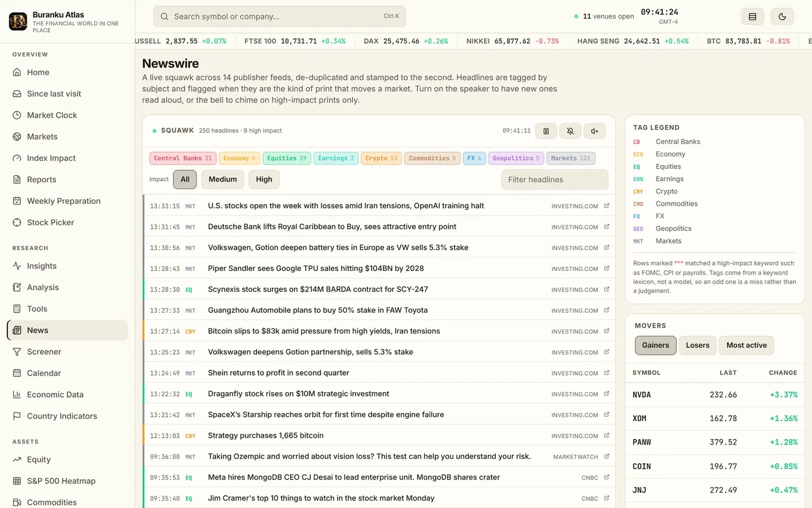Filter by Crypto tag chip
The width and height of the screenshot is (812, 508).
coord(381,158)
